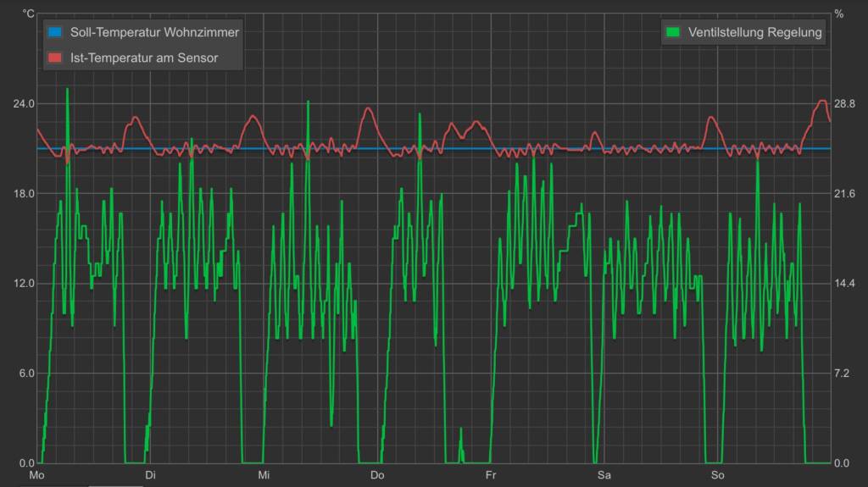Click the °C unit label
This screenshot has height=487, width=868.
(29, 14)
